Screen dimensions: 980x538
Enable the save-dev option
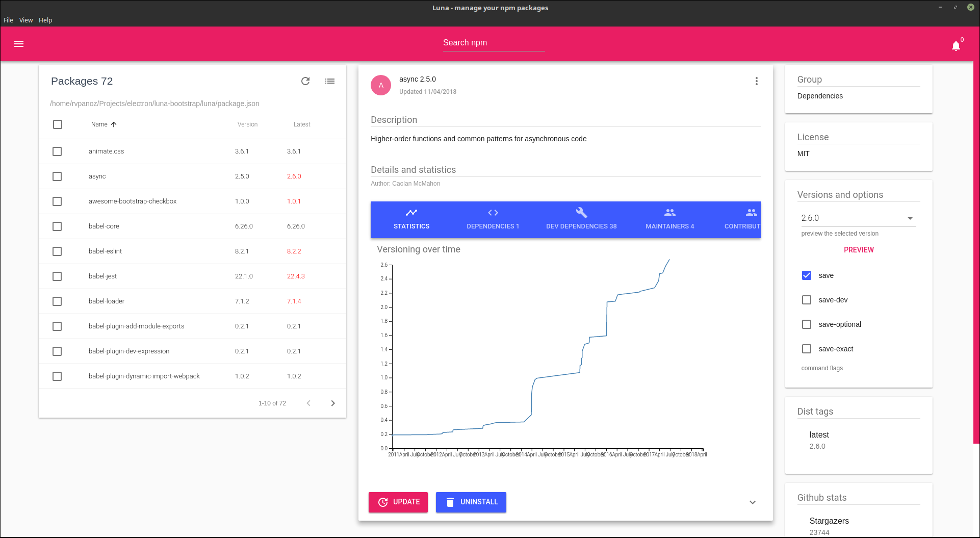coord(807,300)
